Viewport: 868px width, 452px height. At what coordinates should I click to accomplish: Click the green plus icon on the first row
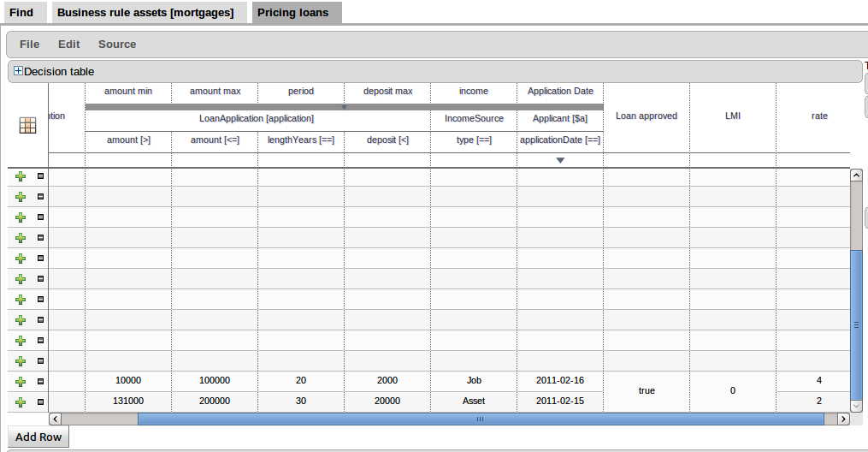pos(21,176)
